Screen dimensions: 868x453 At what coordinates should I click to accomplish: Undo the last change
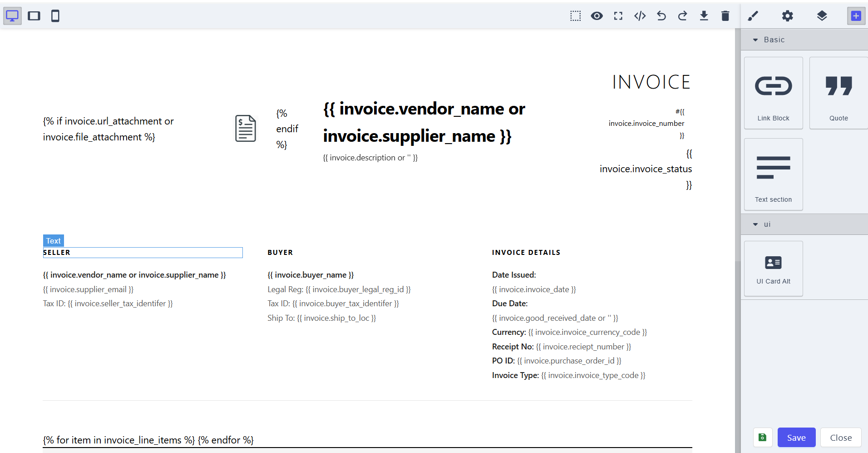point(661,15)
